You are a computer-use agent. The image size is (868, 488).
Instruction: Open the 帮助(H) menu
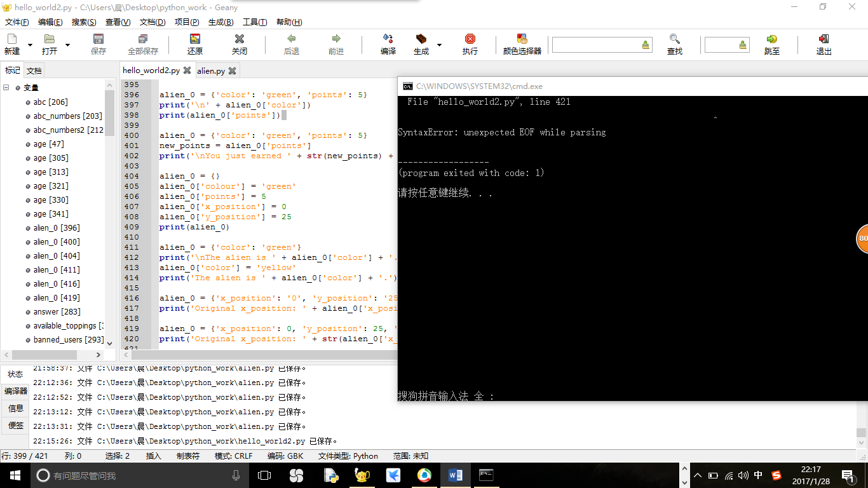click(289, 22)
